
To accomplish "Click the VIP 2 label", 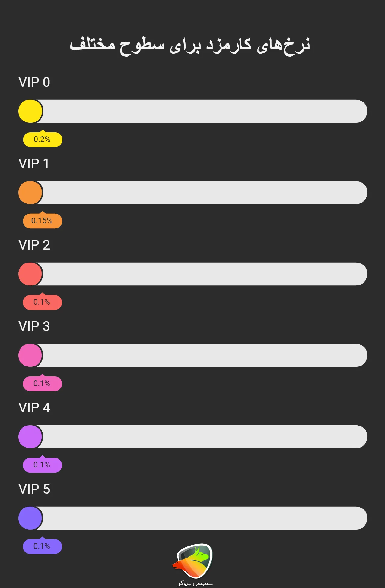I will pos(34,245).
